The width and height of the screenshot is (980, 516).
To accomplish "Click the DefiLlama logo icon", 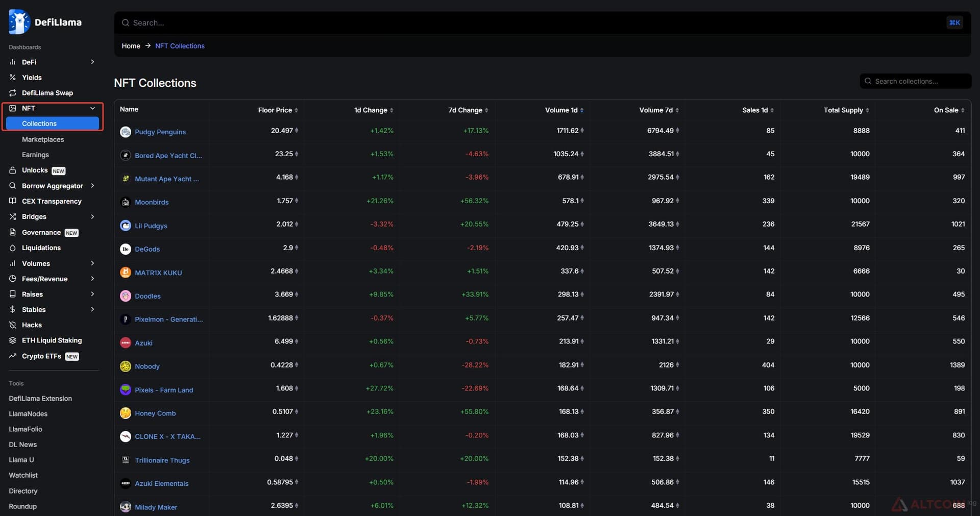I will [19, 22].
